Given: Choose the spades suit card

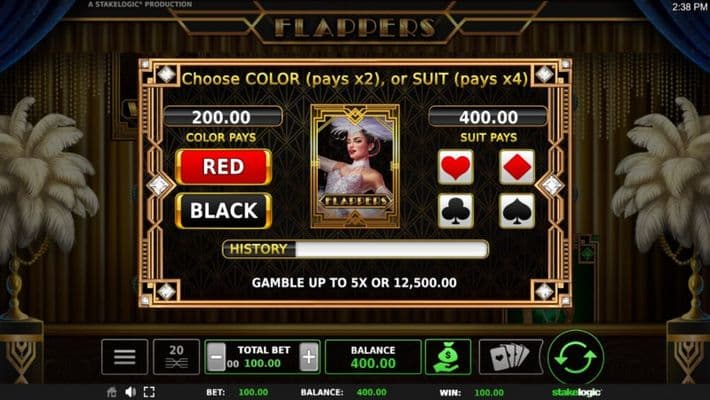Looking at the screenshot, I should coord(517,211).
